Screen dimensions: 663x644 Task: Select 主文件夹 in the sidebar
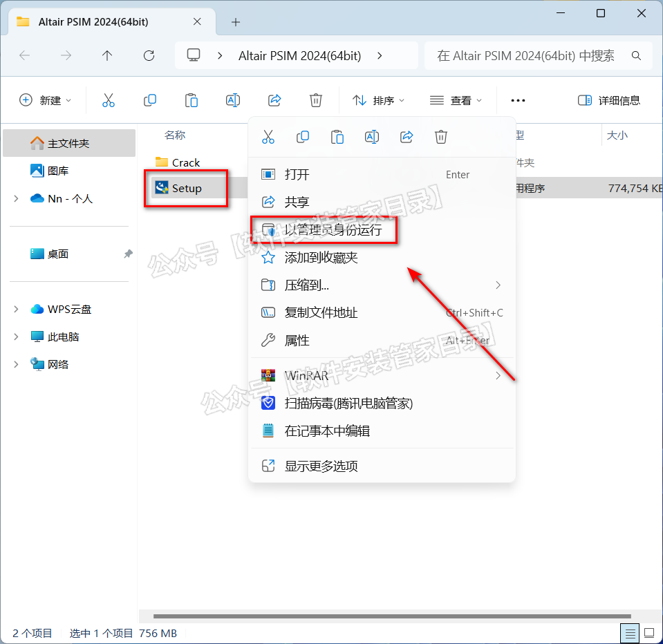coord(69,143)
